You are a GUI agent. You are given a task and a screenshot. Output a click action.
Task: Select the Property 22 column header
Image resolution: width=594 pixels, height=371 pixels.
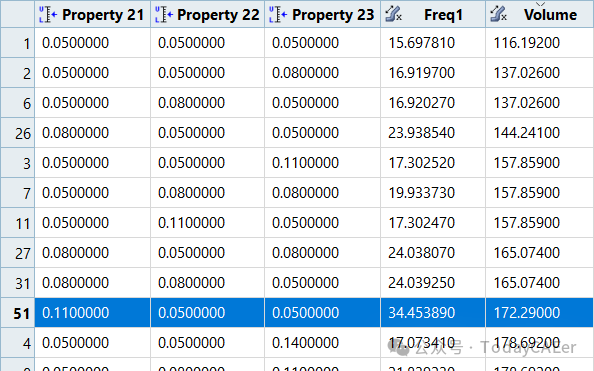(x=208, y=14)
